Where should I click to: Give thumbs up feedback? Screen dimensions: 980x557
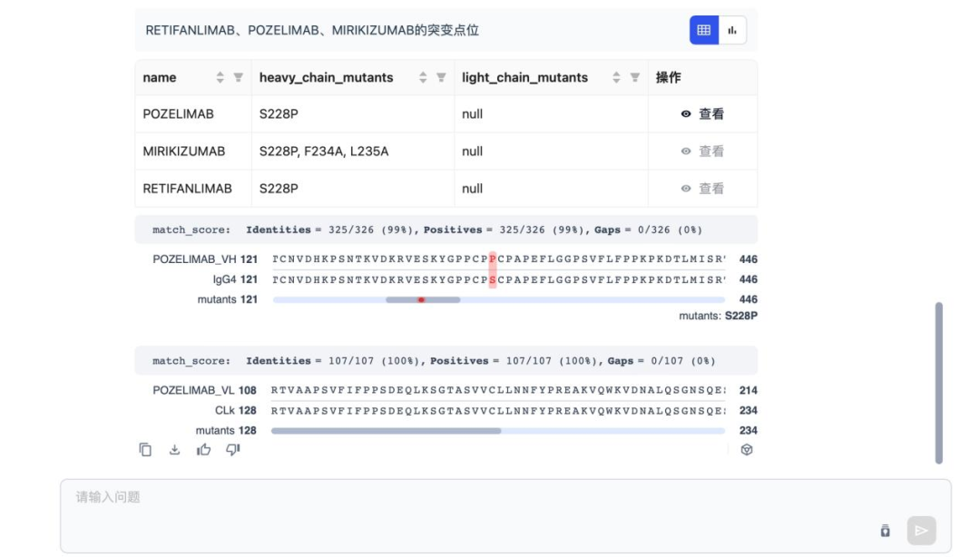(x=204, y=449)
